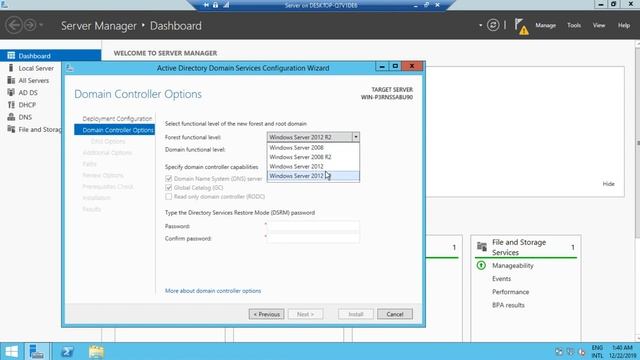
Task: Click the Next button in the wizard
Action: point(305,314)
